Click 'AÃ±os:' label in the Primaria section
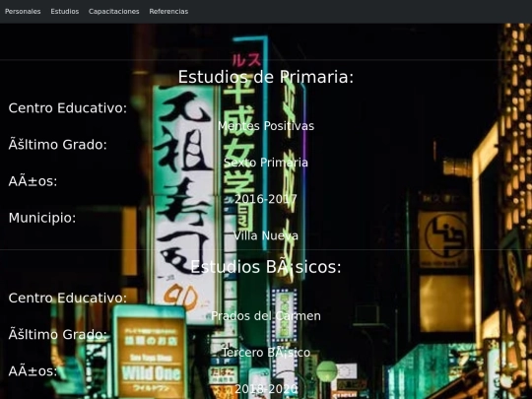This screenshot has width=532, height=399. click(33, 181)
